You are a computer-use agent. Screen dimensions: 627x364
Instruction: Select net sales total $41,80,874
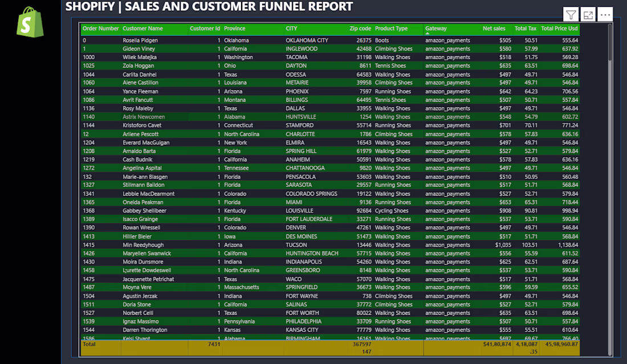[497, 344]
